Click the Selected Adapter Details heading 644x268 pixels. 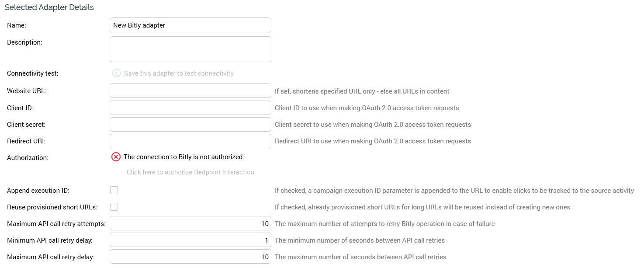point(49,7)
